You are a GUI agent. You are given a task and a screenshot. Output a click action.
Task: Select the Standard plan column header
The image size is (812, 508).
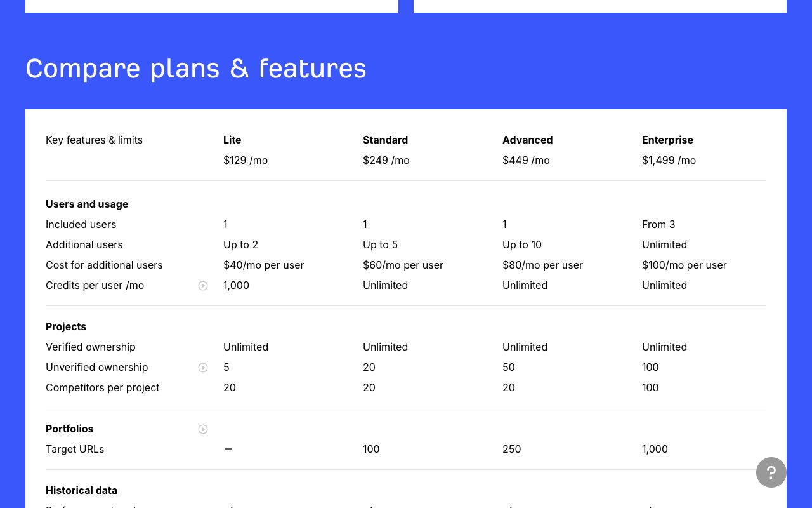(x=385, y=140)
